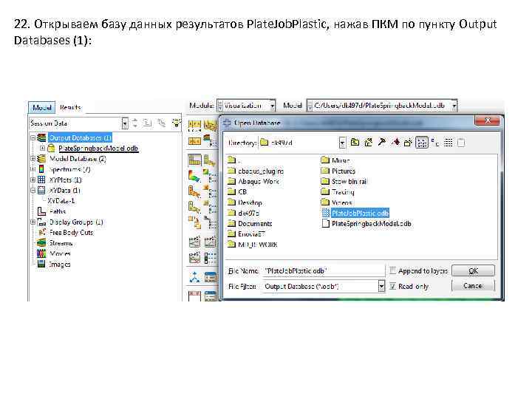The width and height of the screenshot is (532, 399).
Task: Click the plot undeformed shape icon
Action: click(194, 160)
